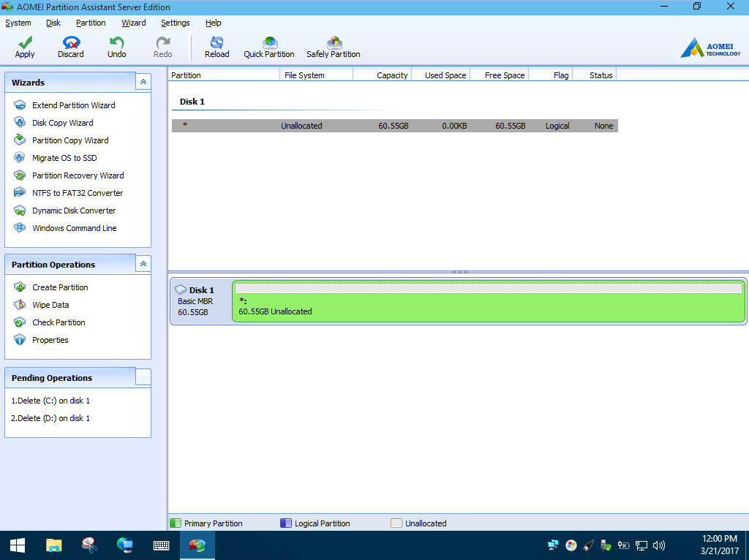The height and width of the screenshot is (560, 749).
Task: Select Create Partition operation
Action: point(51,287)
